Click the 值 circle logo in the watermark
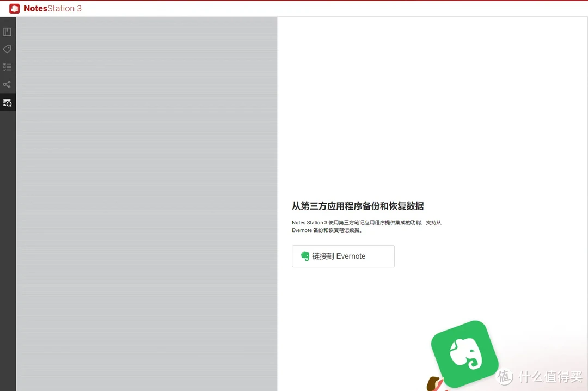Image resolution: width=588 pixels, height=391 pixels. tap(504, 376)
